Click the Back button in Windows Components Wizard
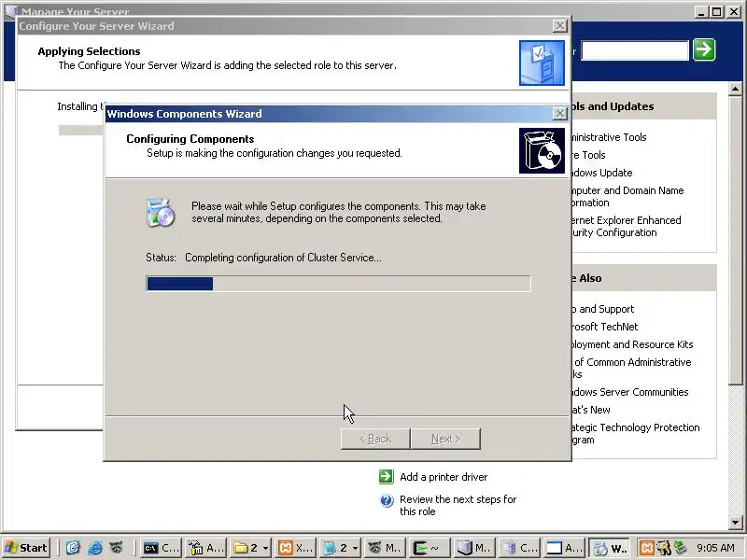This screenshot has width=747, height=560. point(375,439)
